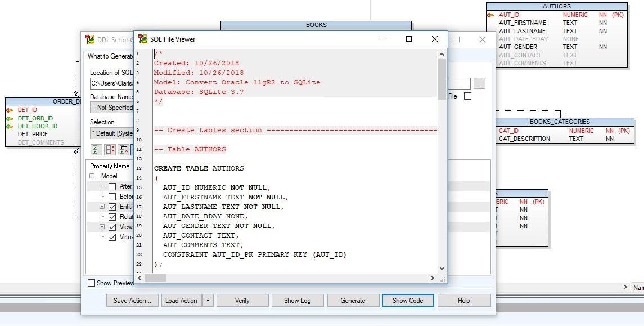The width and height of the screenshot is (644, 326).
Task: Tick the File checkbox in DDL dialog
Action: 467,96
